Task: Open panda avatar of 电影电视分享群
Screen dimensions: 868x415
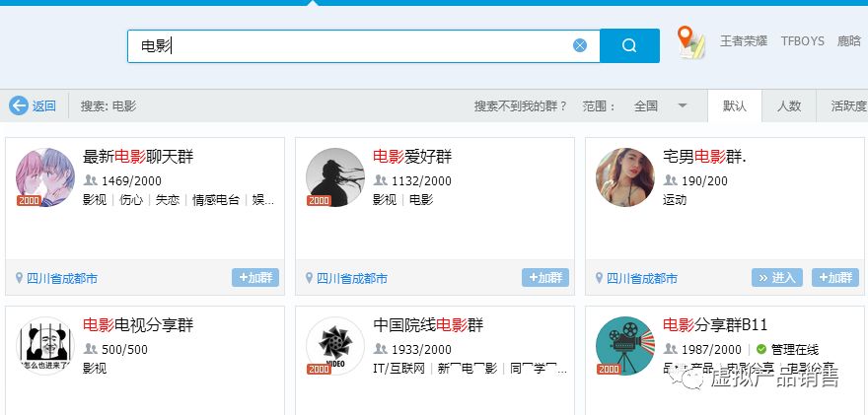Action: click(45, 346)
